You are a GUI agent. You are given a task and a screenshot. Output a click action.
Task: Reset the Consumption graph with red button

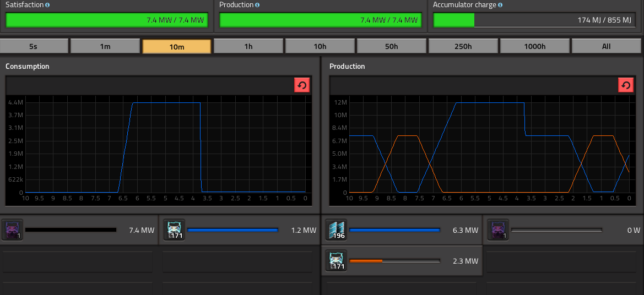[302, 85]
